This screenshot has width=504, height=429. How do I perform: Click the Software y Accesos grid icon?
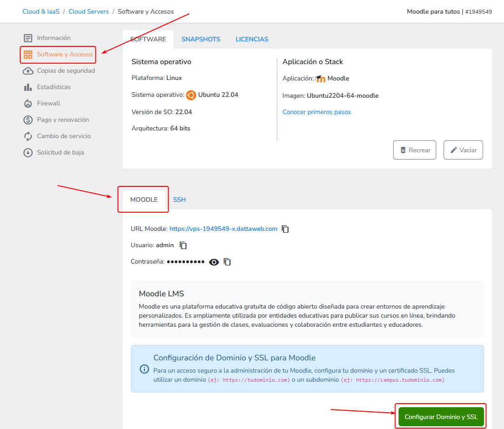(28, 55)
